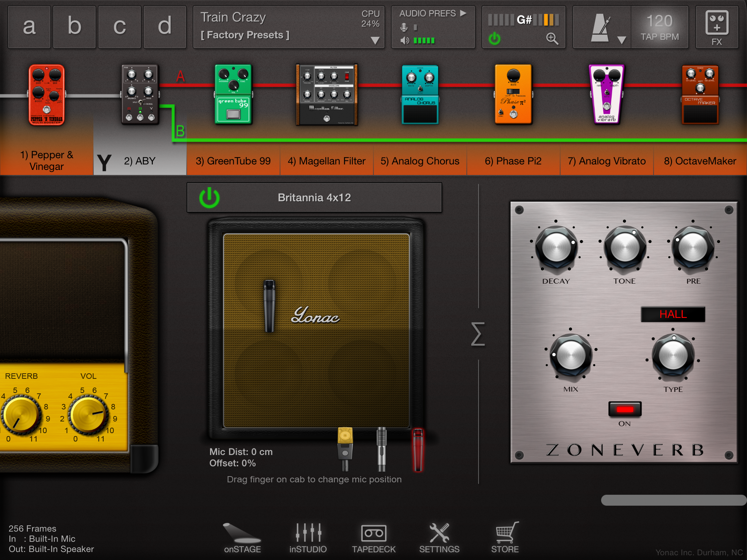The width and height of the screenshot is (747, 560).
Task: Open the Britannia 4x12 cabinet selector
Action: [x=314, y=198]
